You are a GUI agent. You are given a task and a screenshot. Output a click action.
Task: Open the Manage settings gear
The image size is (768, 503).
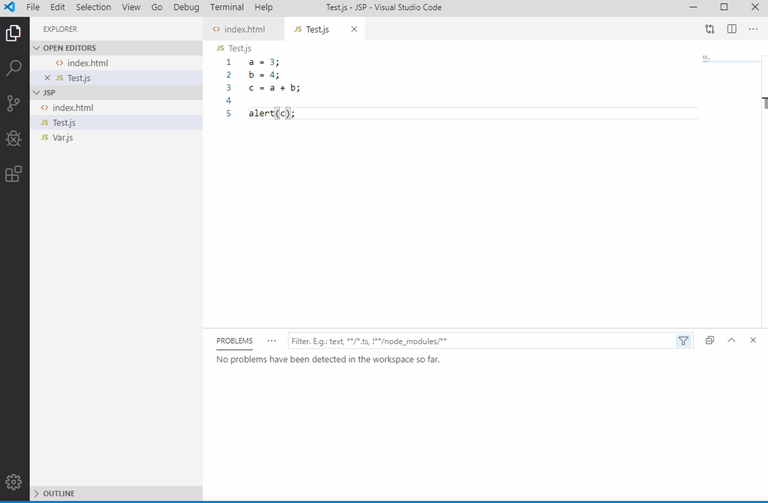click(x=14, y=482)
